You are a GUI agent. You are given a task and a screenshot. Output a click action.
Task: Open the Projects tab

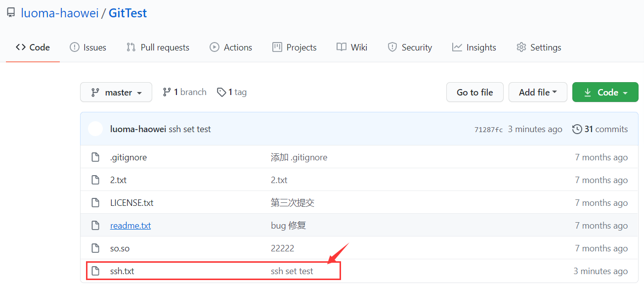[x=295, y=48]
